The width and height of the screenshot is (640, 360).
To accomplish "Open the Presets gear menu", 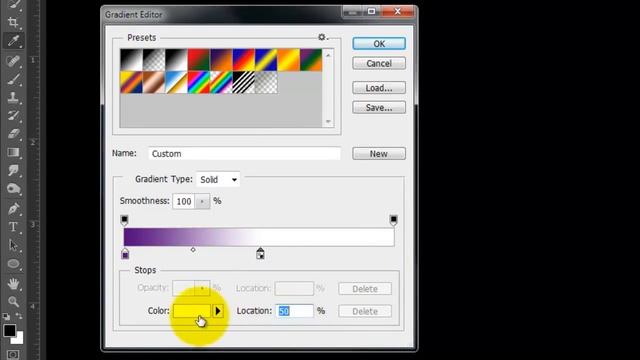I will point(323,38).
